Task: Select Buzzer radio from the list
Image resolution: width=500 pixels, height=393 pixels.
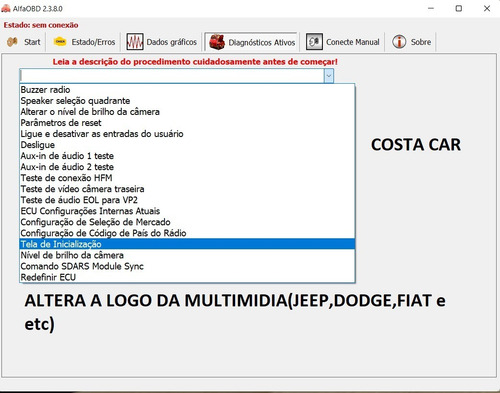Action: coord(187,90)
